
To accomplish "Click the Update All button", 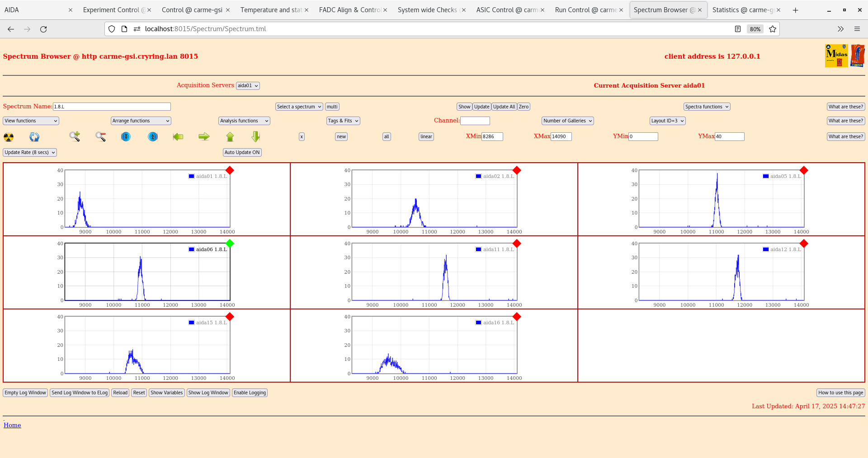I will (504, 107).
